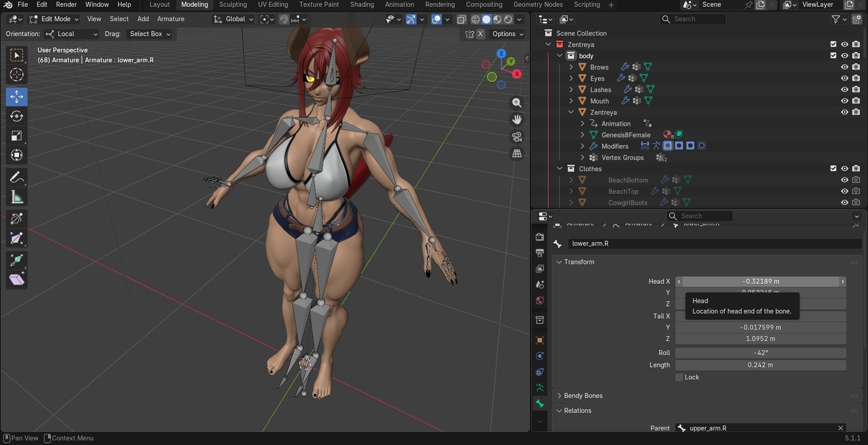This screenshot has width=868, height=445.
Task: Select the Annotate pencil tool
Action: [17, 178]
